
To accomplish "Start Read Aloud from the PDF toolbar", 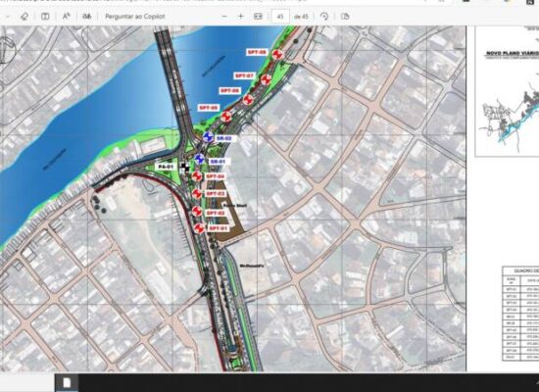I will click(66, 16).
